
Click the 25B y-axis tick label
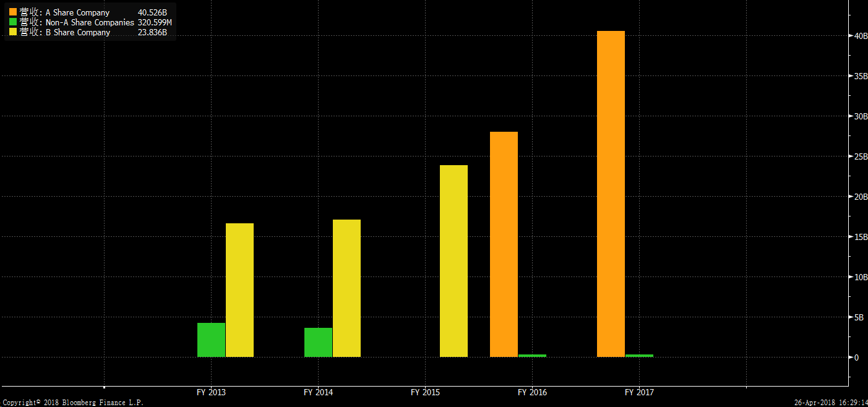pos(857,156)
